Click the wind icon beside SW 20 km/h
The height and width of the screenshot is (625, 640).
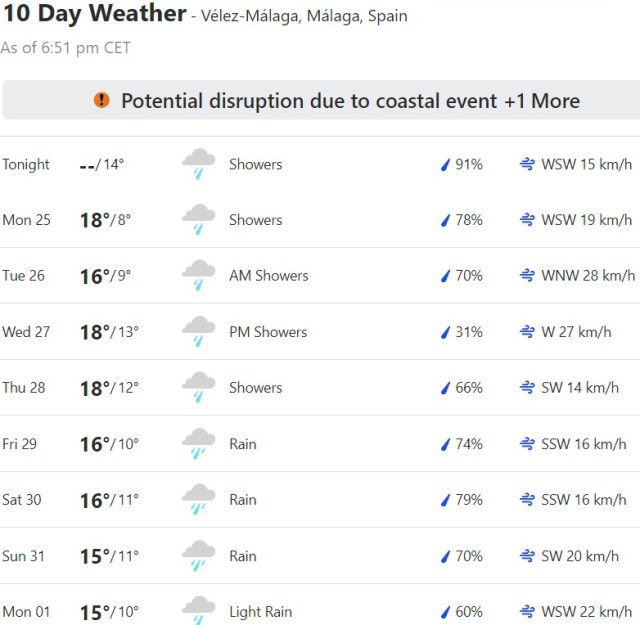coord(527,556)
